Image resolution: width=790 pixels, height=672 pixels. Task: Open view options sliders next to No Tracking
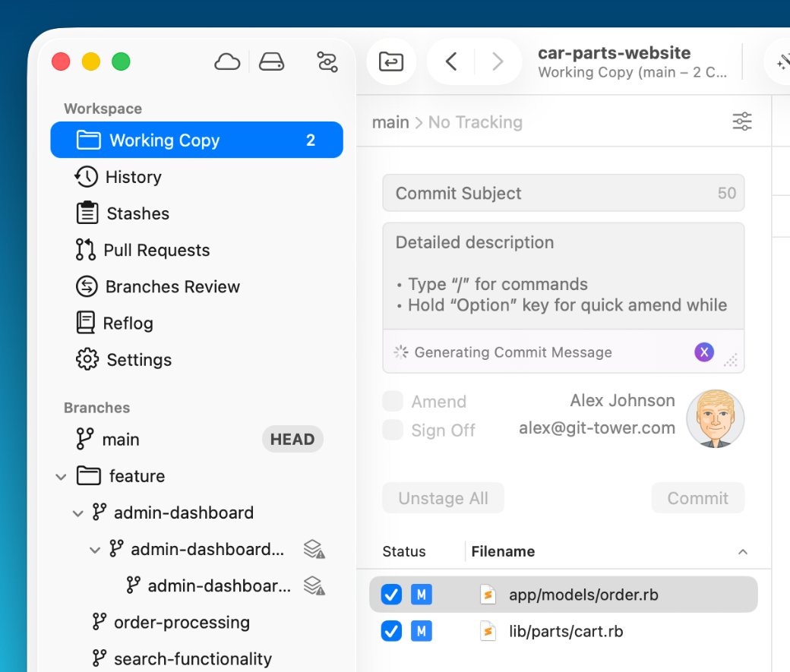coord(741,121)
